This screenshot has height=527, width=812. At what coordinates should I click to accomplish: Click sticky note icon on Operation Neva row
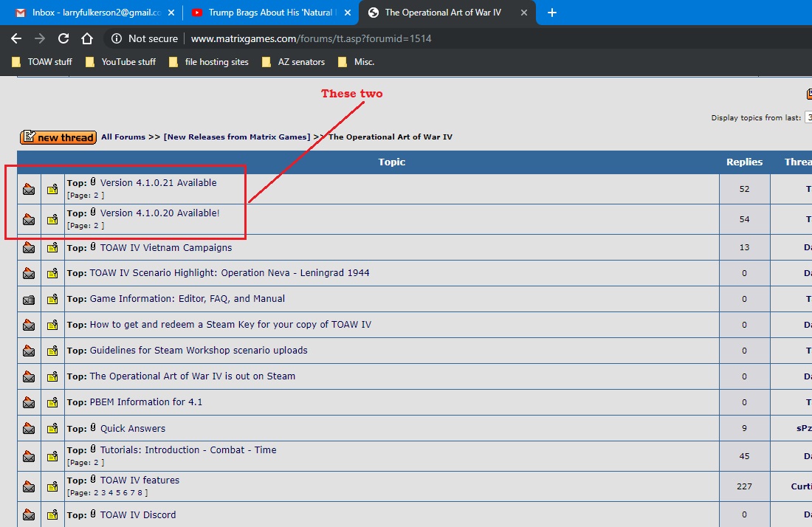click(52, 273)
